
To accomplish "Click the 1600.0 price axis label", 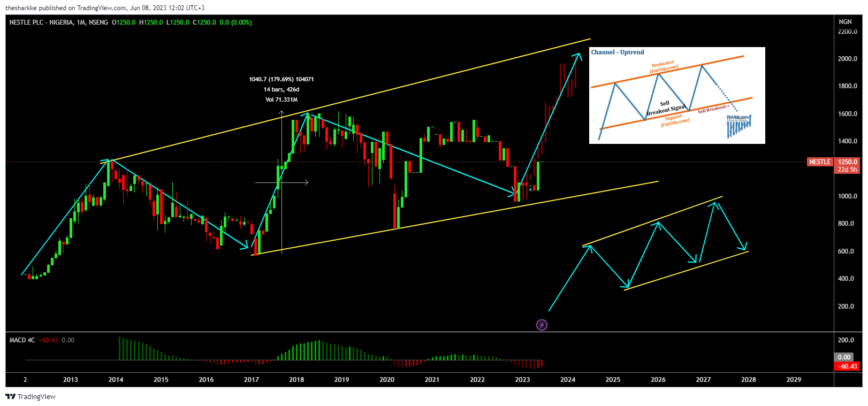I will (x=848, y=114).
